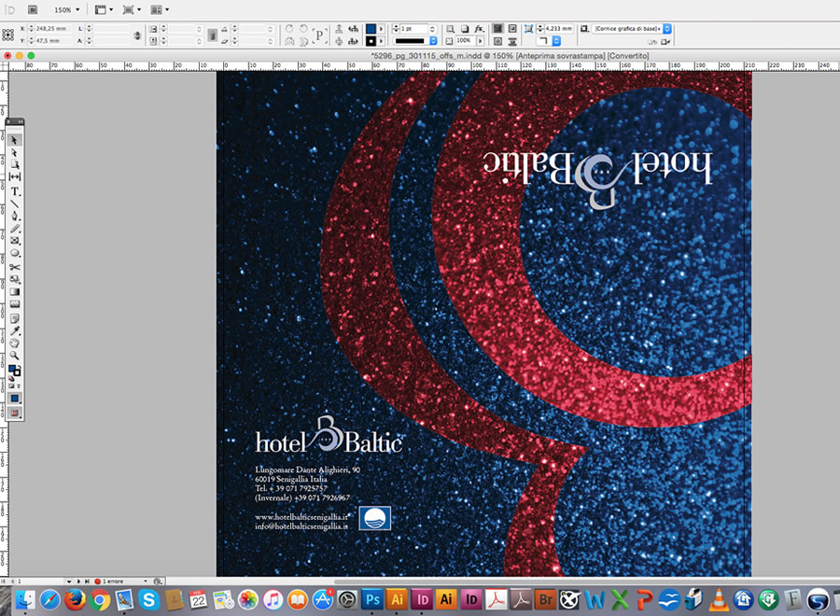This screenshot has width=840, height=616.
Task: Click the '1 errore' preflight status
Action: 110,581
